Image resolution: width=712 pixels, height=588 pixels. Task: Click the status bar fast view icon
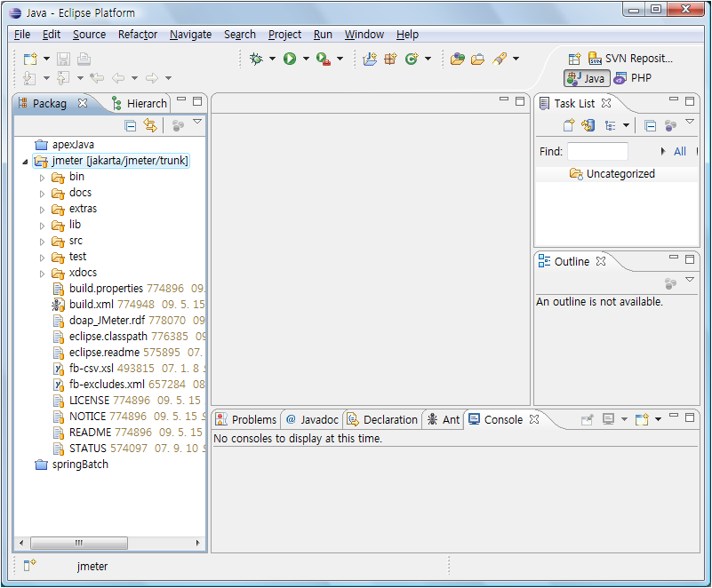pos(30,565)
